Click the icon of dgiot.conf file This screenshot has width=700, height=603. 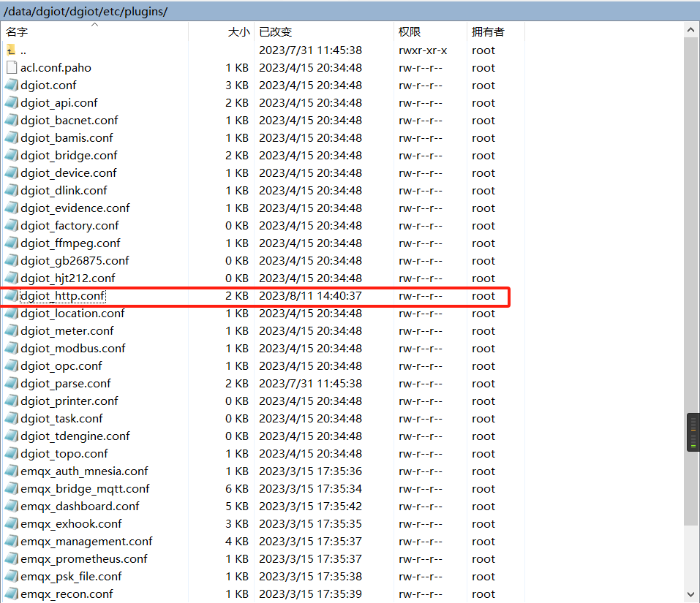click(x=12, y=86)
